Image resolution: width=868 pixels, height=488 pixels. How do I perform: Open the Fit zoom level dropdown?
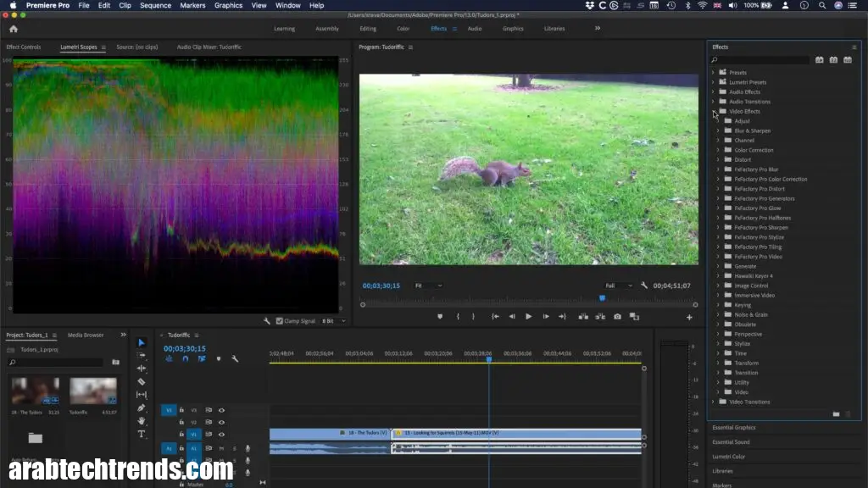pyautogui.click(x=428, y=286)
